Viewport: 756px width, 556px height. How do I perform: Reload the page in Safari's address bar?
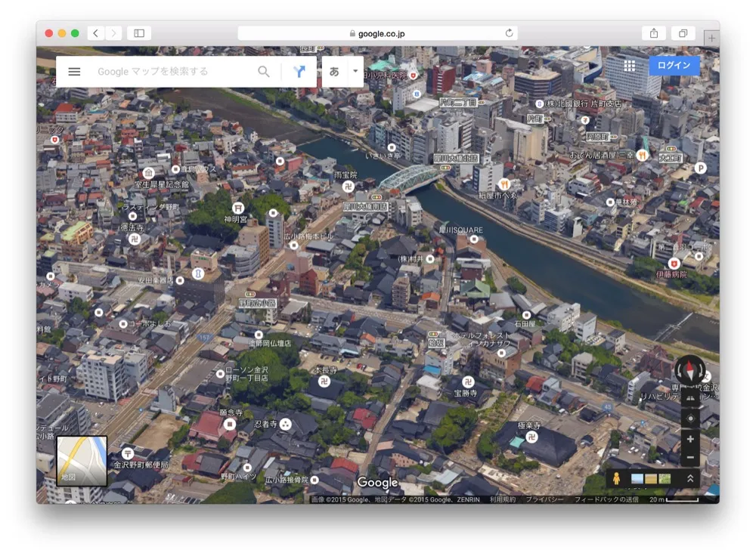(x=509, y=33)
